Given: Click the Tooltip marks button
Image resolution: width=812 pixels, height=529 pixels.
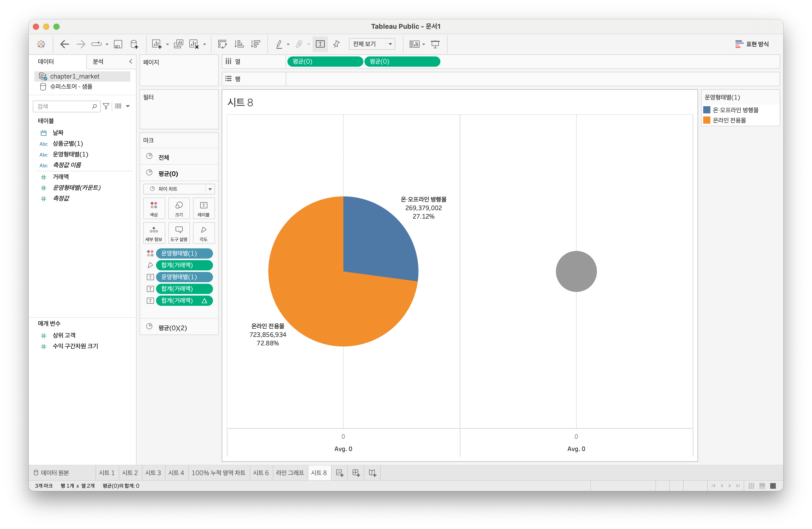Looking at the screenshot, I should click(179, 233).
